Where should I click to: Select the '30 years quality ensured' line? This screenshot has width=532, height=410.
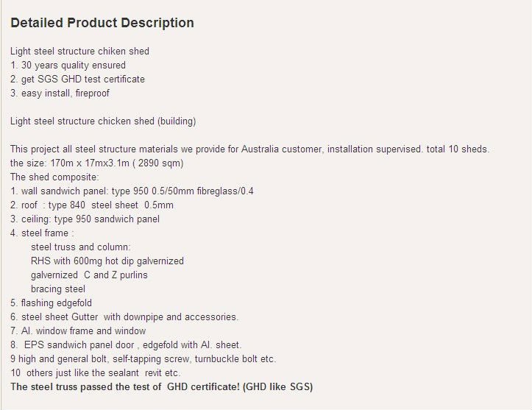click(68, 66)
